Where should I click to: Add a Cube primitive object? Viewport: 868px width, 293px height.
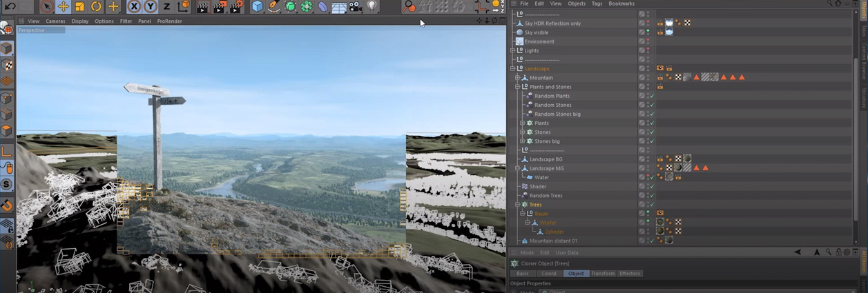click(x=258, y=6)
